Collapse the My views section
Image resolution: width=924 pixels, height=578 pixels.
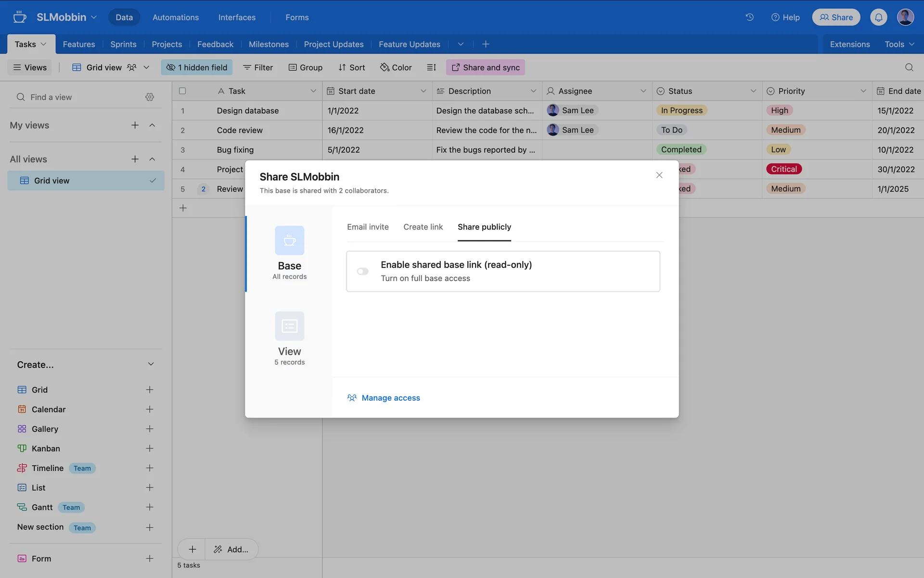pyautogui.click(x=152, y=125)
